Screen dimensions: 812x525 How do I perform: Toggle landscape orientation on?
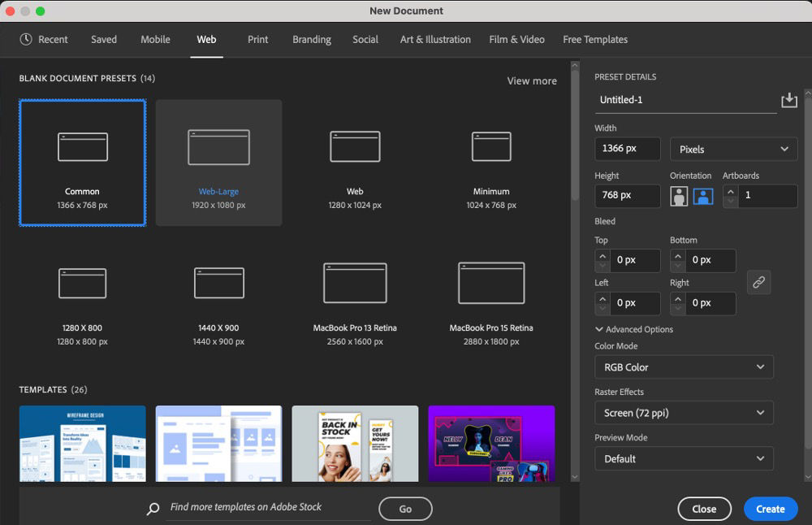[x=702, y=195]
